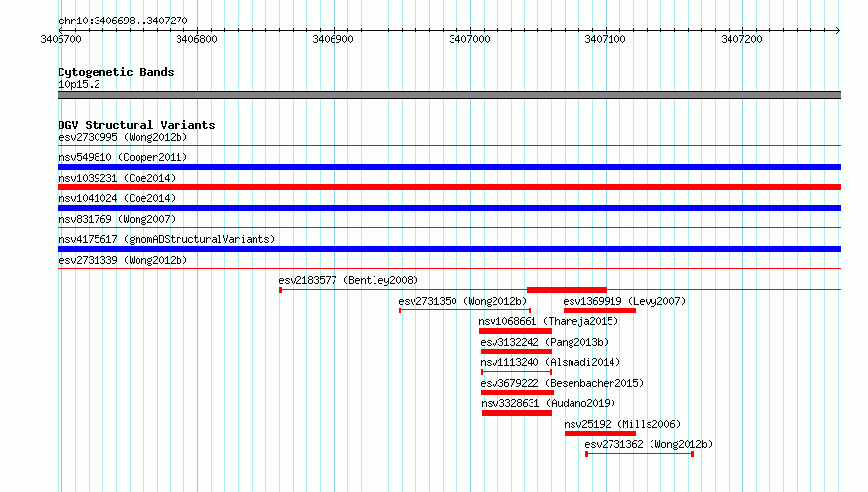Select the red bar of nsv25192
Viewport: 868px width, 492px height.
600,433
